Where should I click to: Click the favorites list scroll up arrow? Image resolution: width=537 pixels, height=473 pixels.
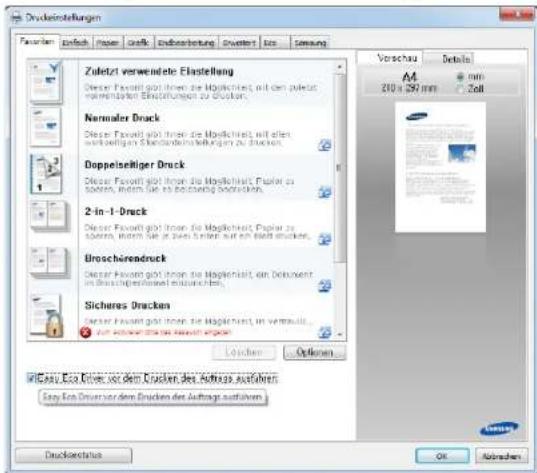(339, 67)
